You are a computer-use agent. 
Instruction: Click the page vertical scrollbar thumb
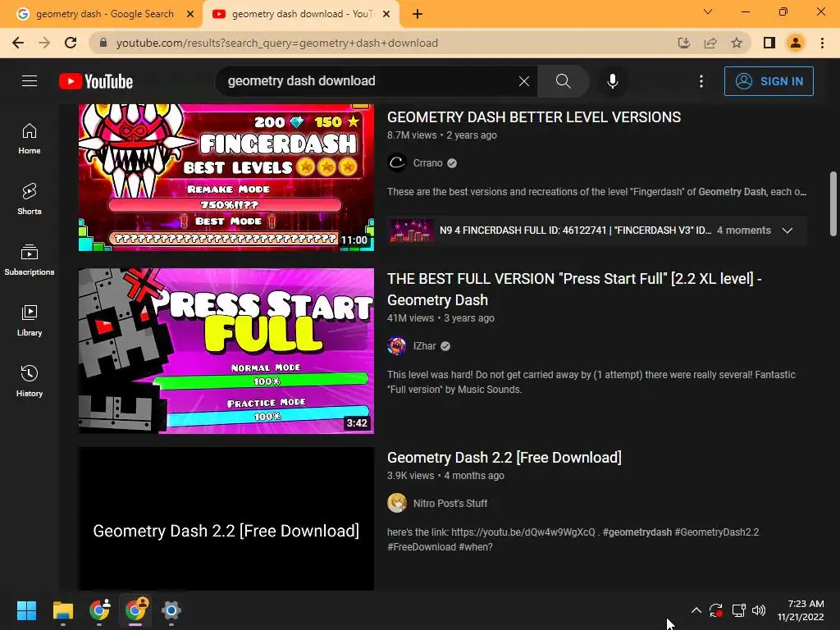point(833,203)
